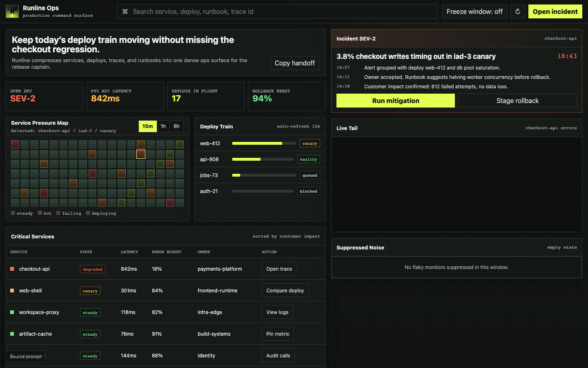Viewport: 588px width, 368px height.
Task: Click payments-platform owner cell
Action: [x=220, y=269]
